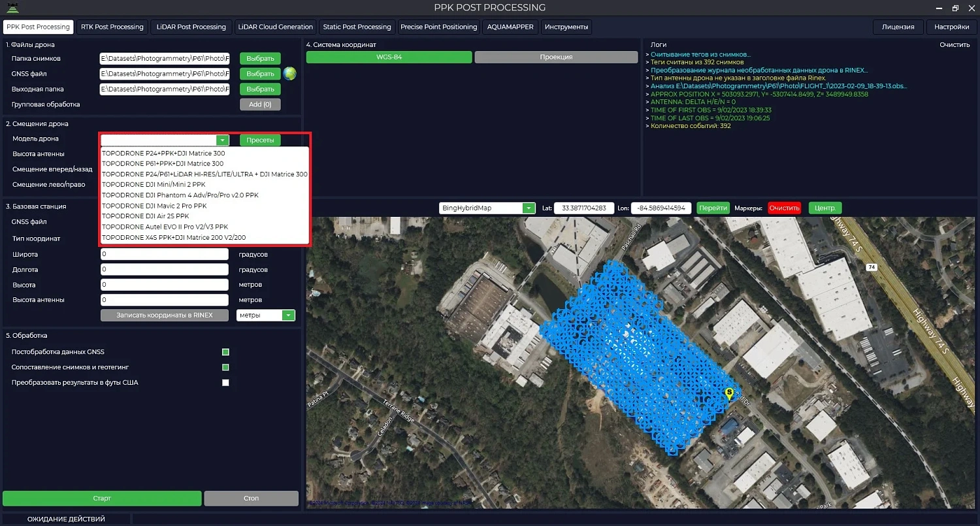Click the yellow S marker on the map

pos(729,393)
